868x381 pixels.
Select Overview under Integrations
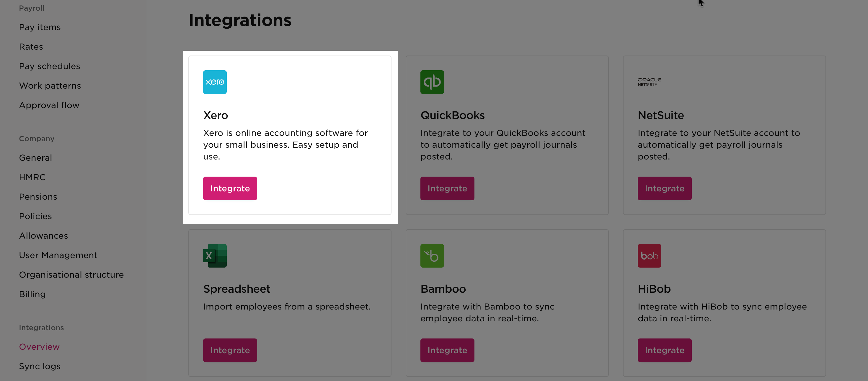(39, 347)
